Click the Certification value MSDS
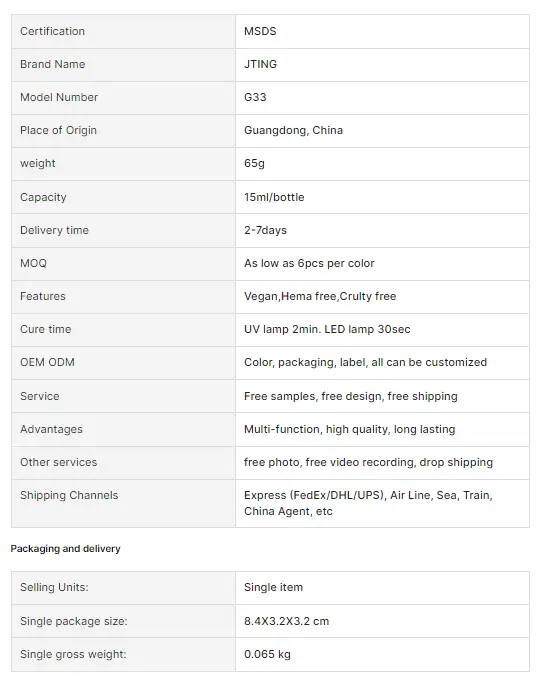 tap(260, 31)
